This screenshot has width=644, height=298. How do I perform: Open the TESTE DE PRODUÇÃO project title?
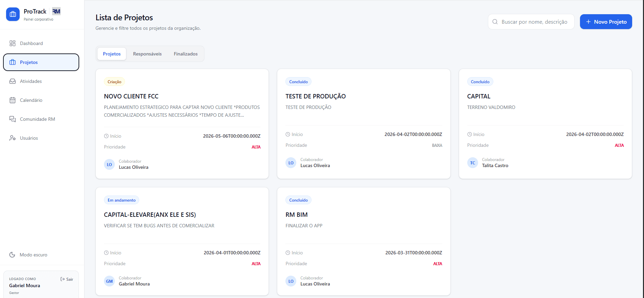coord(316,96)
